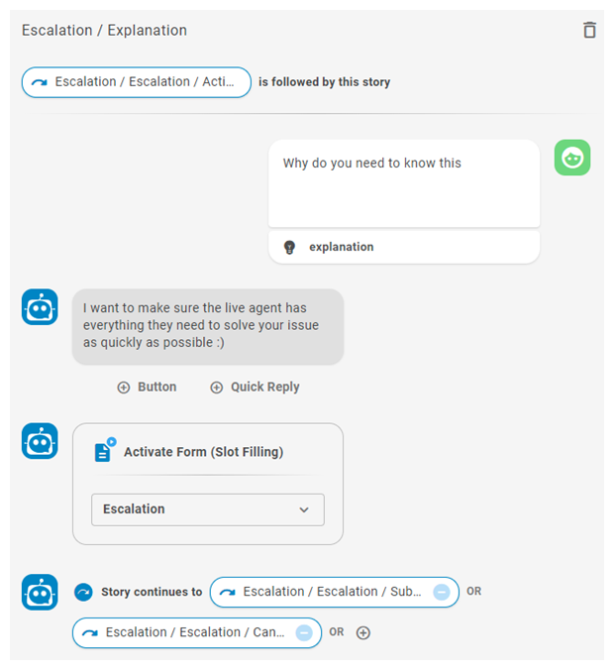Viewport: 616px width, 672px height.
Task: Add a Quick Reply to the bot response
Action: pos(255,387)
